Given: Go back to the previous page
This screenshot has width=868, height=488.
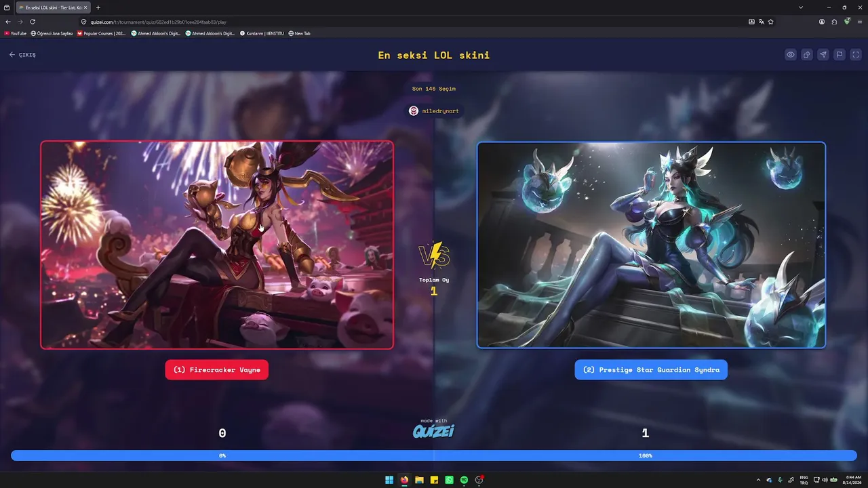Looking at the screenshot, I should (8, 22).
